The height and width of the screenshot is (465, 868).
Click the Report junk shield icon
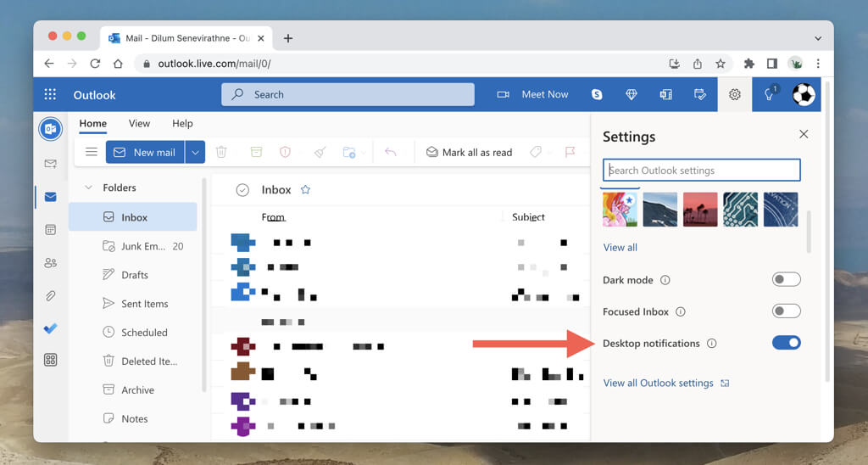(x=285, y=152)
